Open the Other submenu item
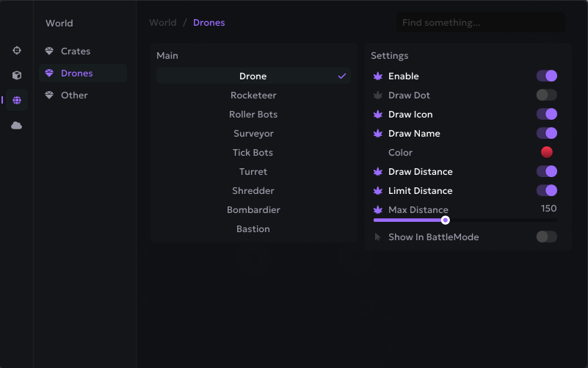588x368 pixels. pos(74,95)
